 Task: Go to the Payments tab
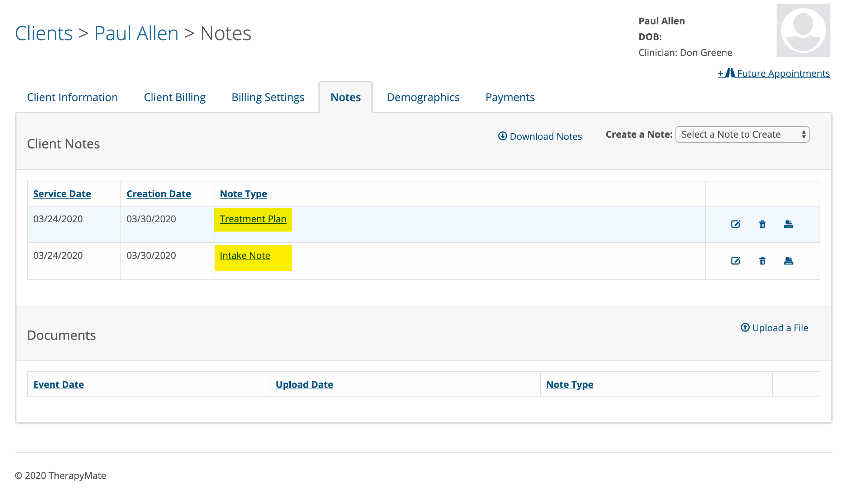[510, 98]
